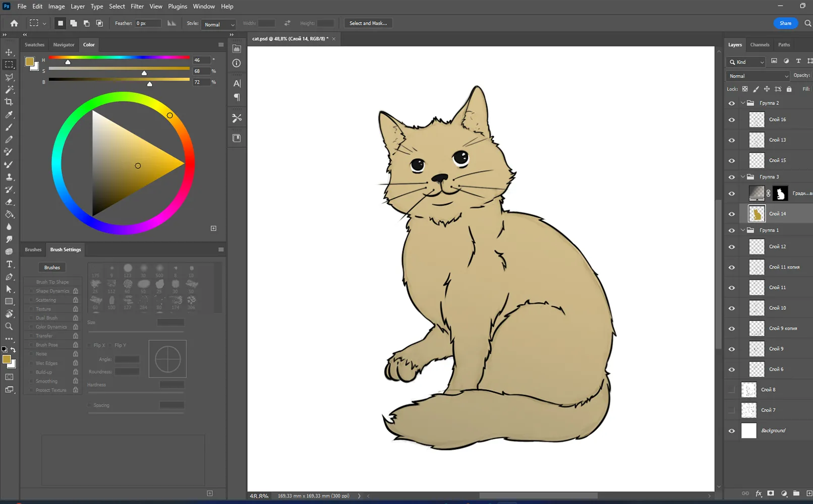Lock transparent pixels icon
The height and width of the screenshot is (504, 813).
pos(745,89)
